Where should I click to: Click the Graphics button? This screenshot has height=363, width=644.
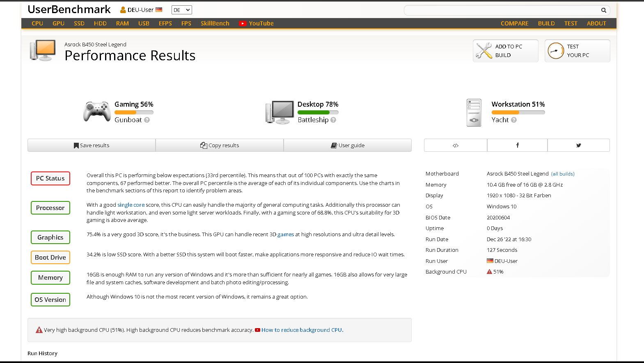50,237
